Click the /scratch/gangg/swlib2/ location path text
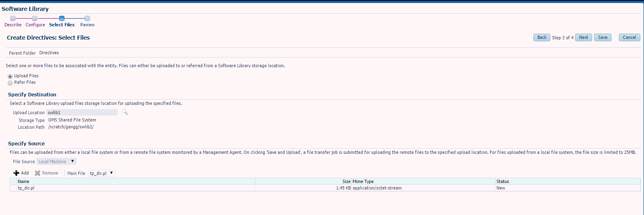This screenshot has width=644, height=215. point(71,127)
